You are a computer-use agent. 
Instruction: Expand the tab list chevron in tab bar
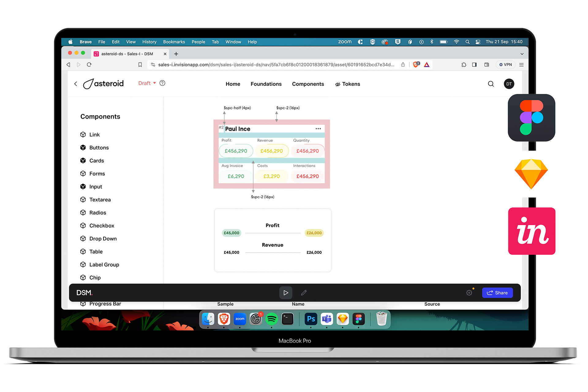click(522, 54)
